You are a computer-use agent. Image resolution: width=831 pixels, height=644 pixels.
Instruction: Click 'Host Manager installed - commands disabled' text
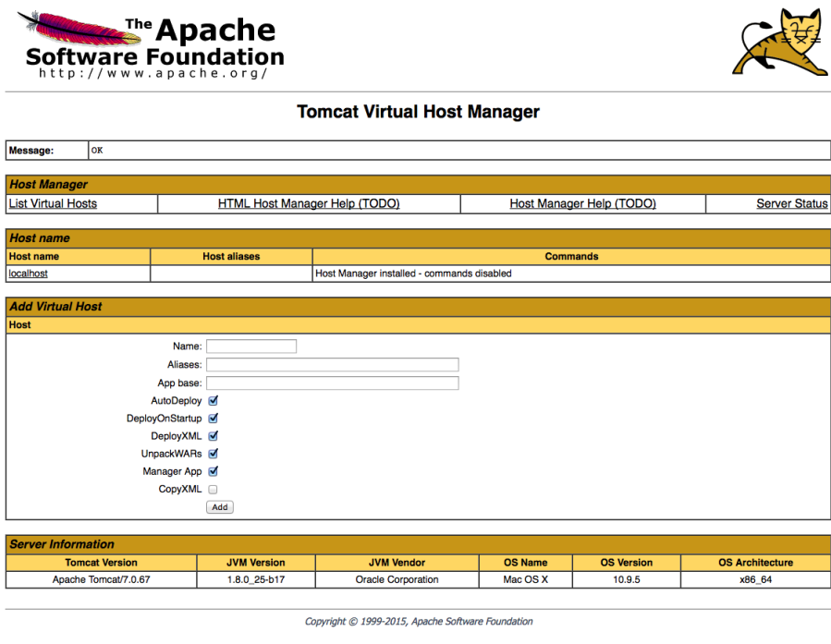click(413, 273)
